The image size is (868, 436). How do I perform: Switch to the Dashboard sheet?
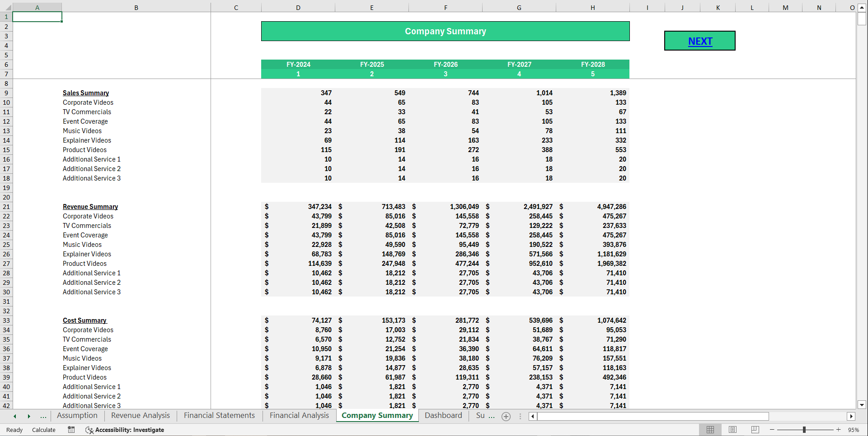point(443,415)
